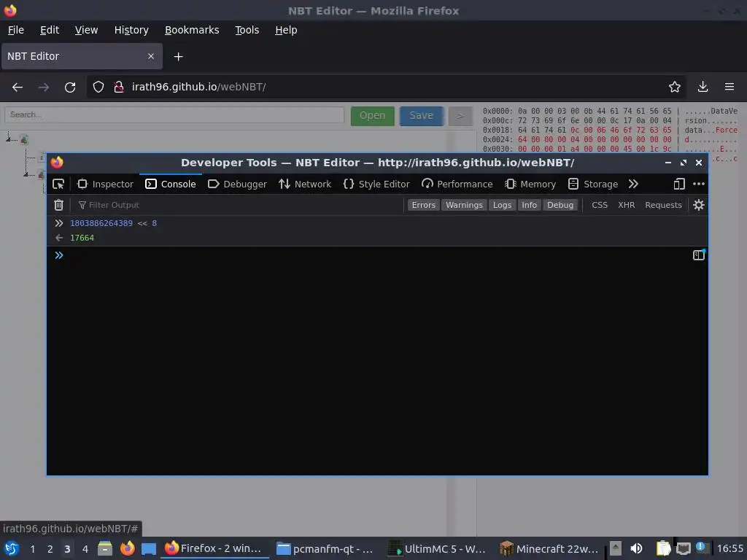Viewport: 747px width, 560px height.
Task: Open the volume control in the tray
Action: [x=636, y=548]
